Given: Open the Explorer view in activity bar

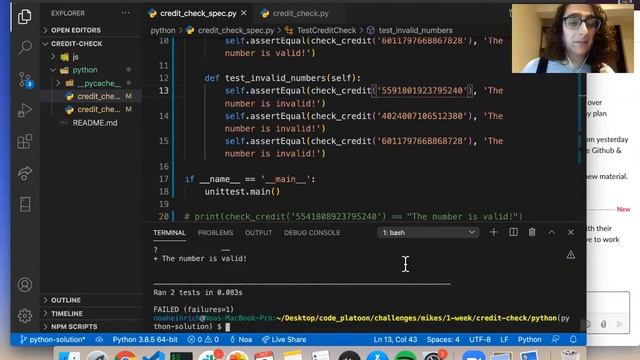Looking at the screenshot, I should click(x=24, y=17).
